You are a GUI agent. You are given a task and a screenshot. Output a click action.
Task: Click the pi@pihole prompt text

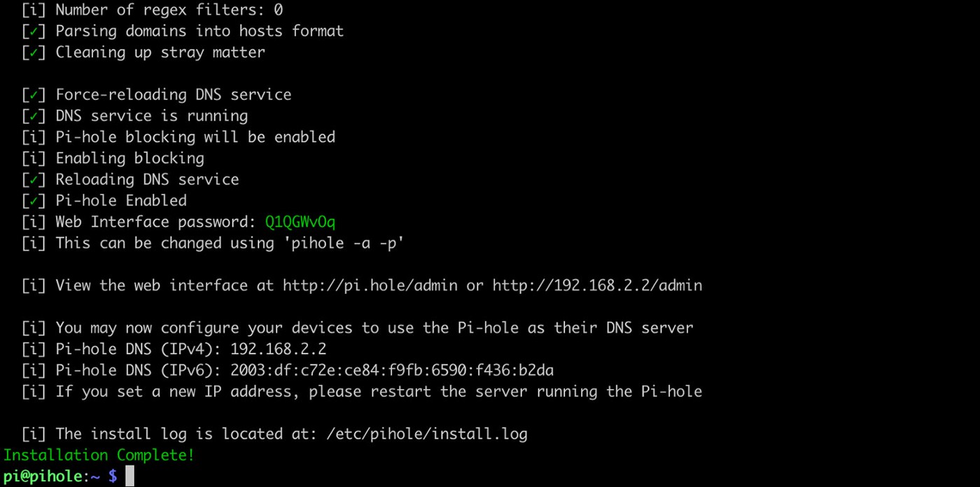(x=43, y=477)
